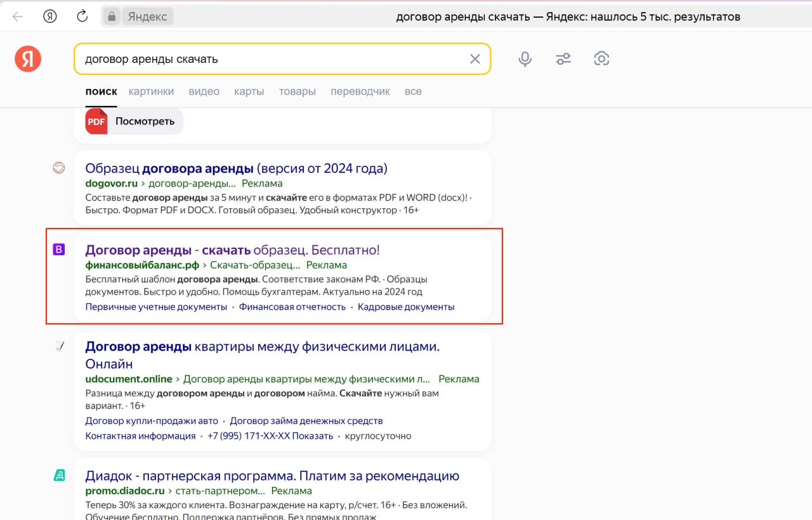This screenshot has height=520, width=812.
Task: Start voice search with microphone icon
Action: 525,59
